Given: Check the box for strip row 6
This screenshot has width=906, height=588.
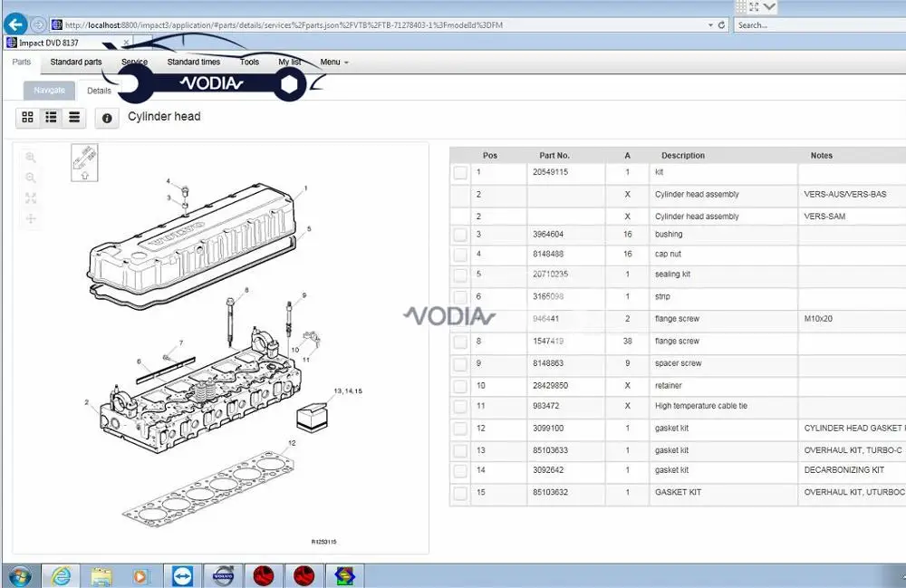Looking at the screenshot, I should click(x=460, y=297).
